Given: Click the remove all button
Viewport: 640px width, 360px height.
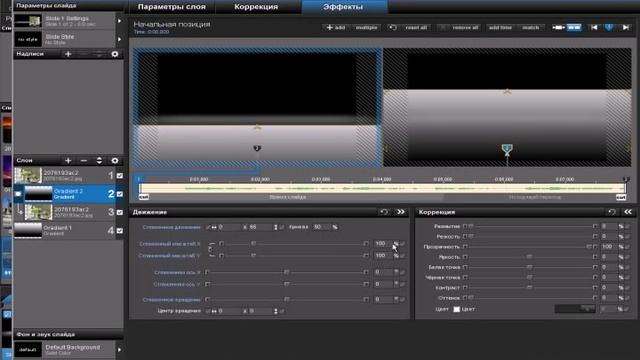Looking at the screenshot, I should coord(465,27).
